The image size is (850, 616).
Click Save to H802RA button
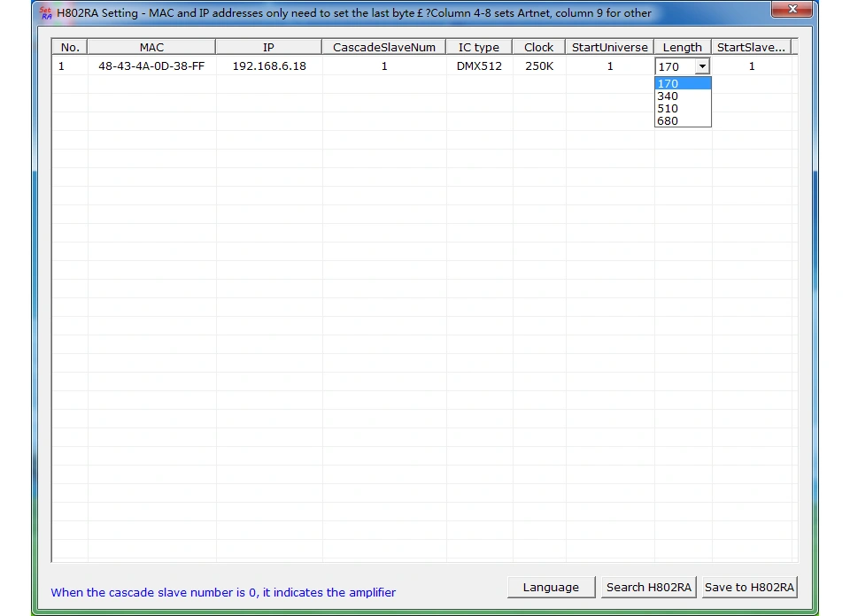pyautogui.click(x=749, y=588)
